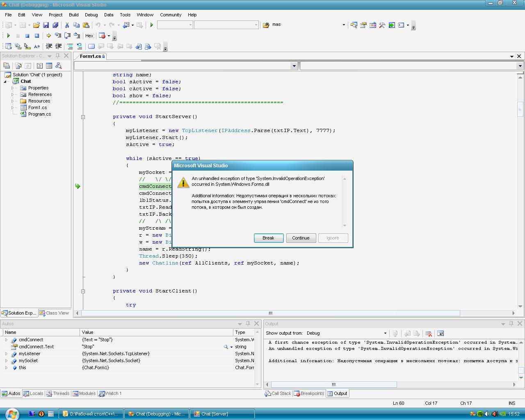Open the Debug menu

[91, 15]
